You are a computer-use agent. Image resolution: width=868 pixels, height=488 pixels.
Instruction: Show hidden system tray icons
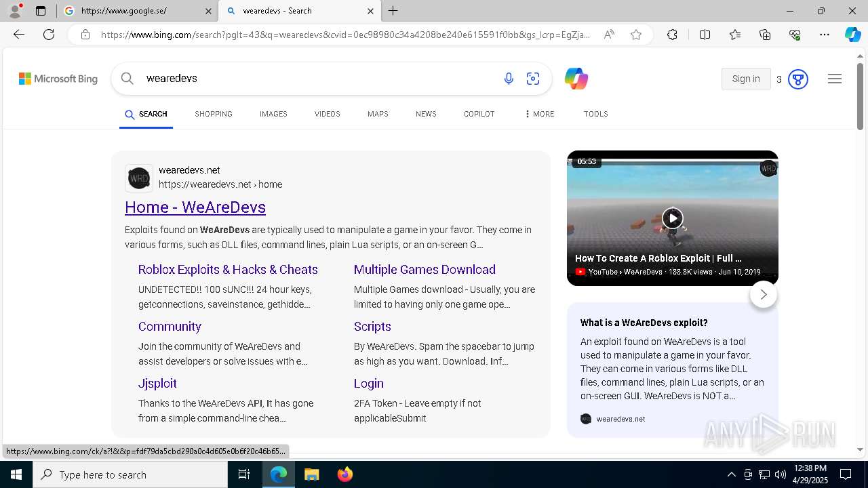click(731, 474)
